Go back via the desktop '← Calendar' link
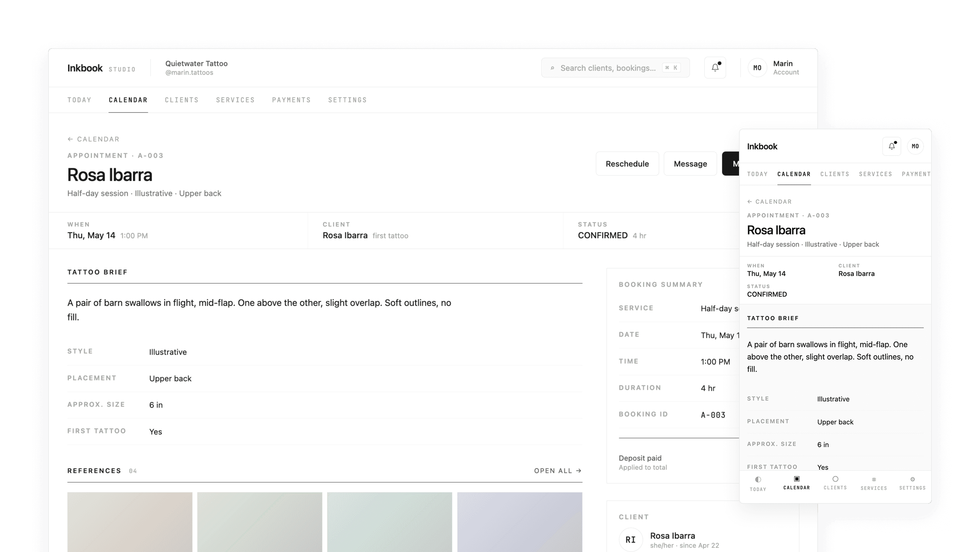 (x=94, y=139)
